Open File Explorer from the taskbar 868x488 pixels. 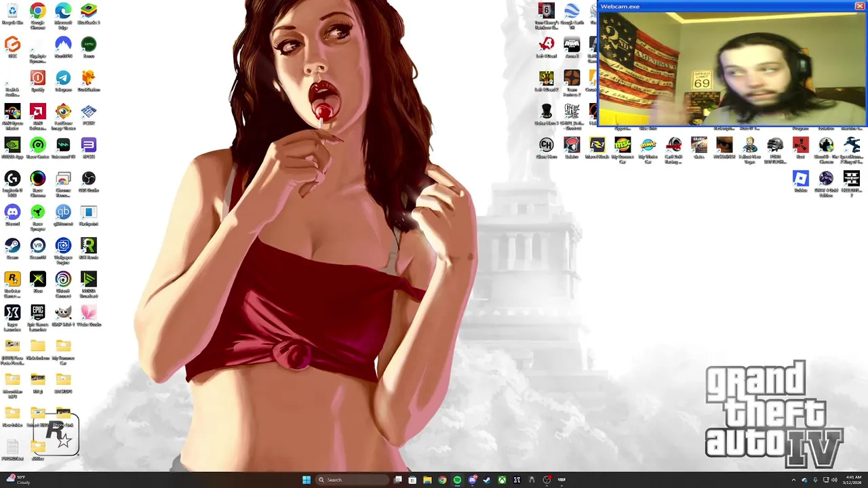pyautogui.click(x=427, y=480)
